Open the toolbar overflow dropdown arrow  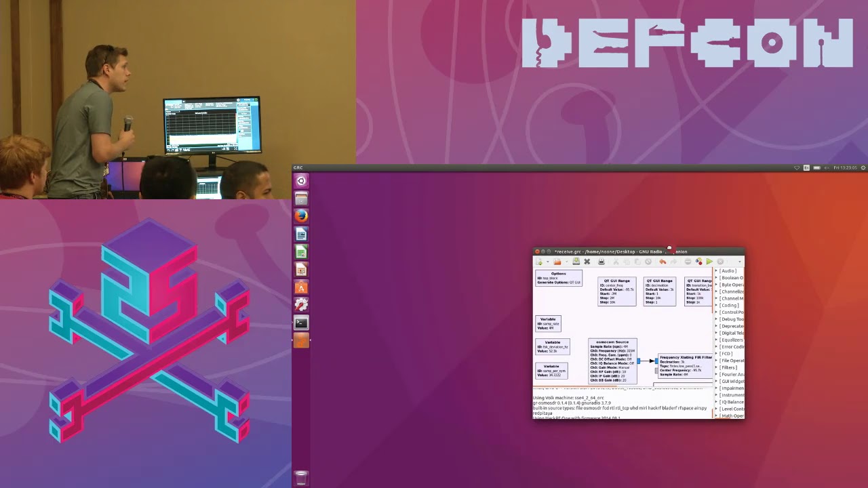[738, 262]
